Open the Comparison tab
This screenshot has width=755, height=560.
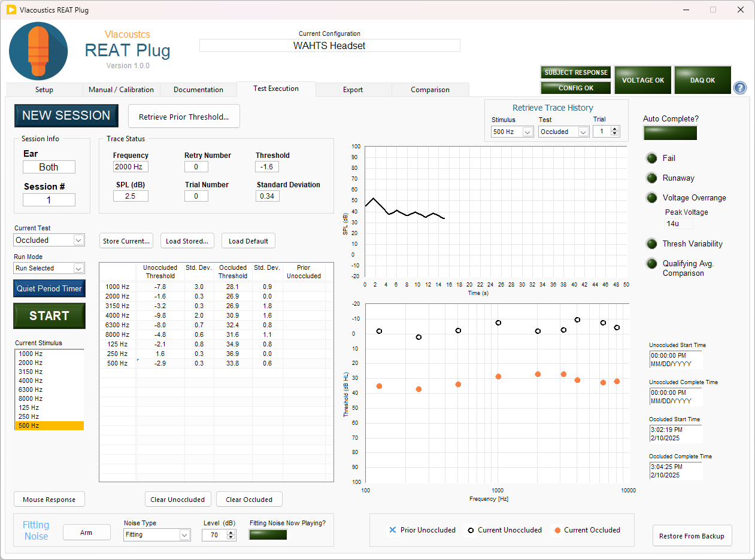(430, 90)
